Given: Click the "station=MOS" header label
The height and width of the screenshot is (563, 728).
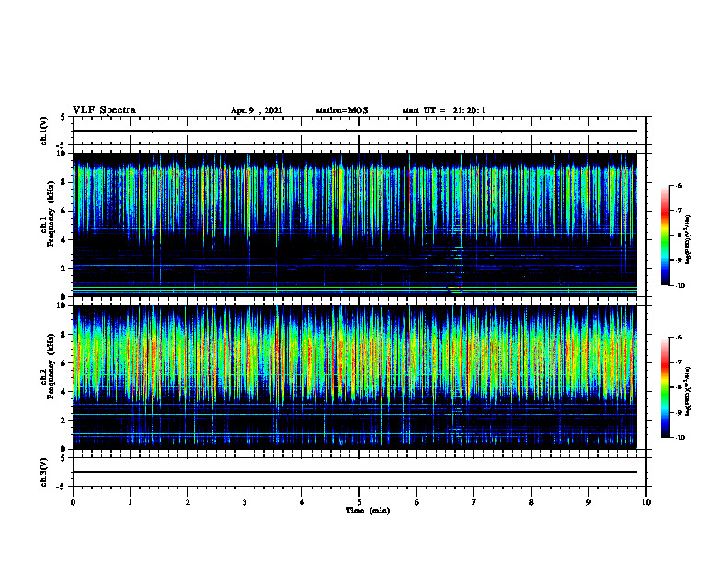Looking at the screenshot, I should tap(342, 110).
